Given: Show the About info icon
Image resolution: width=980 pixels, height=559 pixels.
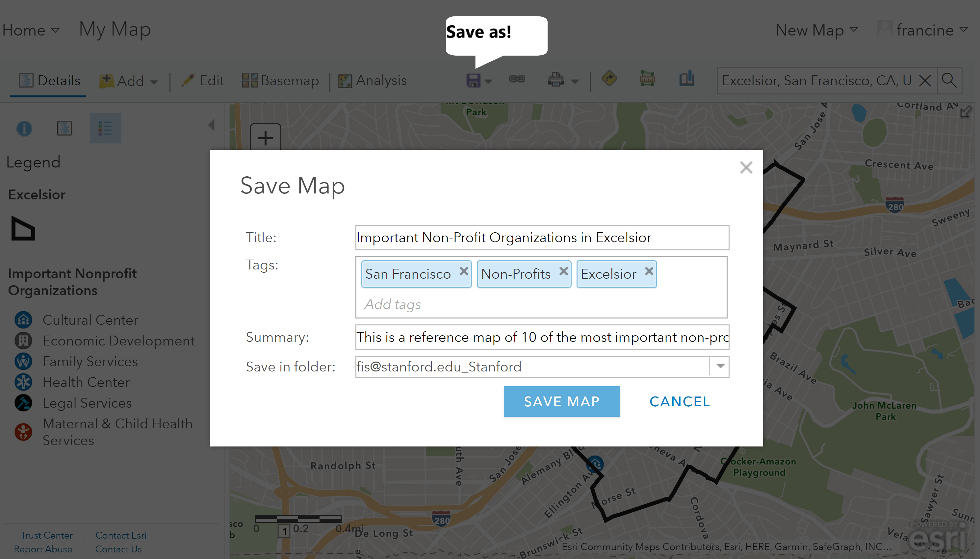Looking at the screenshot, I should tap(24, 128).
